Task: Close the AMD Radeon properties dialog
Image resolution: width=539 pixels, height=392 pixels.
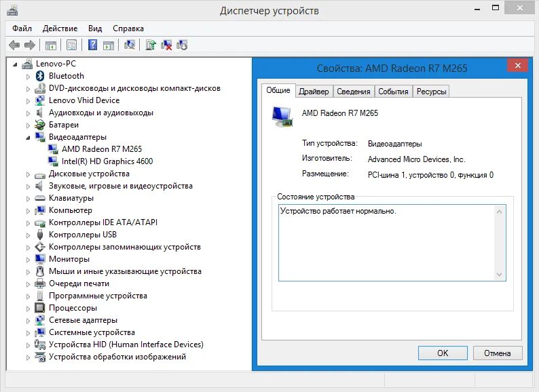Action: 518,65
